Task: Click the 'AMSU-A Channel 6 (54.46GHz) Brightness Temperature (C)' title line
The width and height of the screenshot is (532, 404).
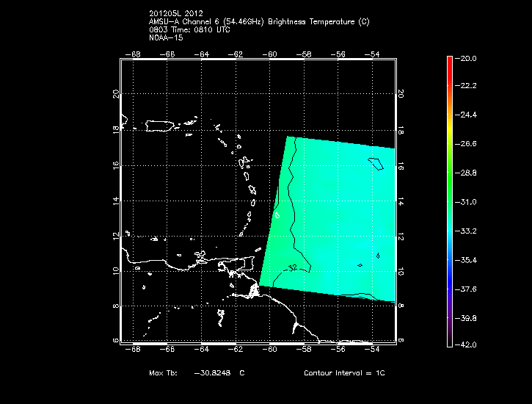Action: tap(259, 22)
